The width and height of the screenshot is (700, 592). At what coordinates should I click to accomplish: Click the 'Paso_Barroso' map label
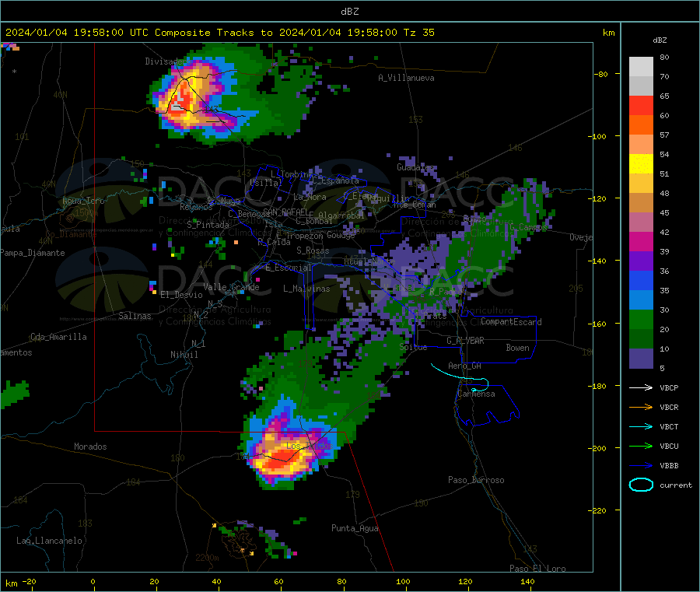476,480
